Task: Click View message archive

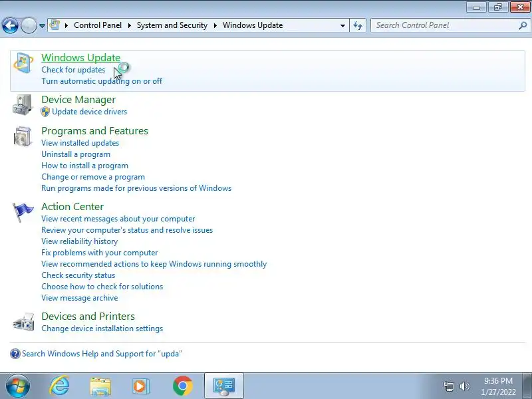Action: click(80, 298)
